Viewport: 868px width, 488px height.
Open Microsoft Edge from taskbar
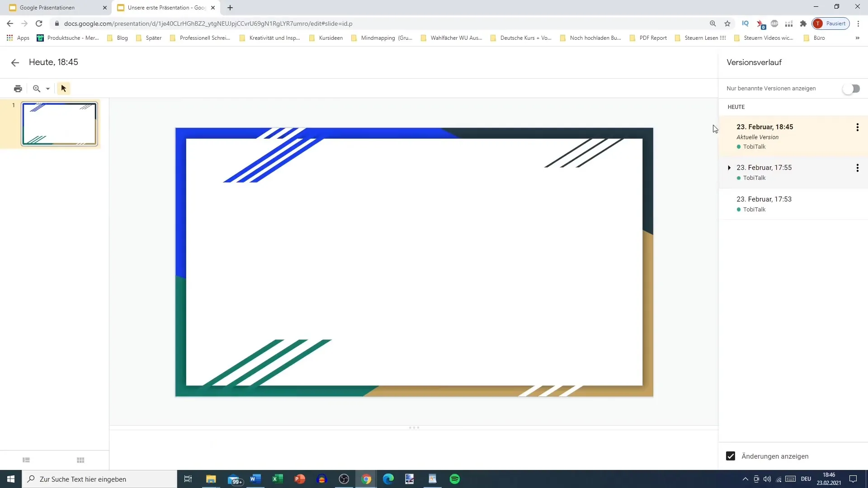pyautogui.click(x=388, y=479)
